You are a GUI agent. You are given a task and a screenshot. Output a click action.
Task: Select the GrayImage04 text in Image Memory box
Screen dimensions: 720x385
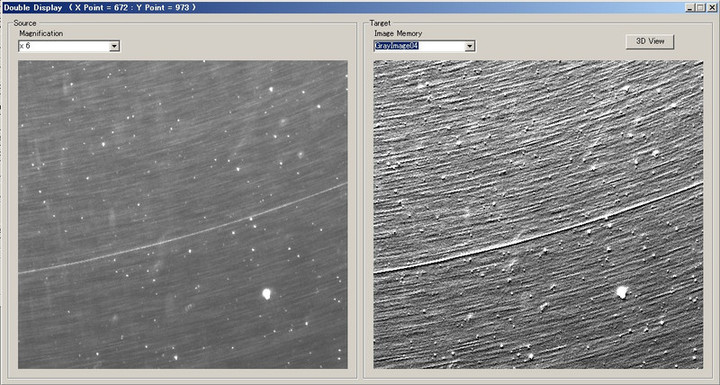coord(397,46)
